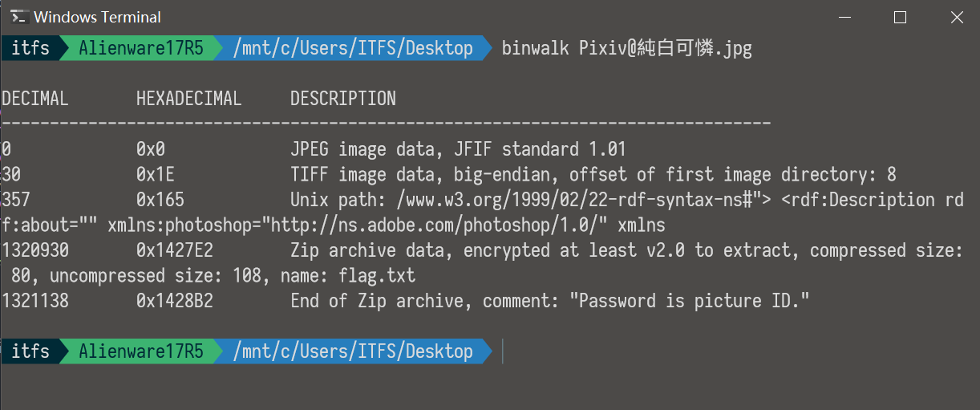Close the Windows Terminal window
This screenshot has width=980, height=410.
pos(957,17)
